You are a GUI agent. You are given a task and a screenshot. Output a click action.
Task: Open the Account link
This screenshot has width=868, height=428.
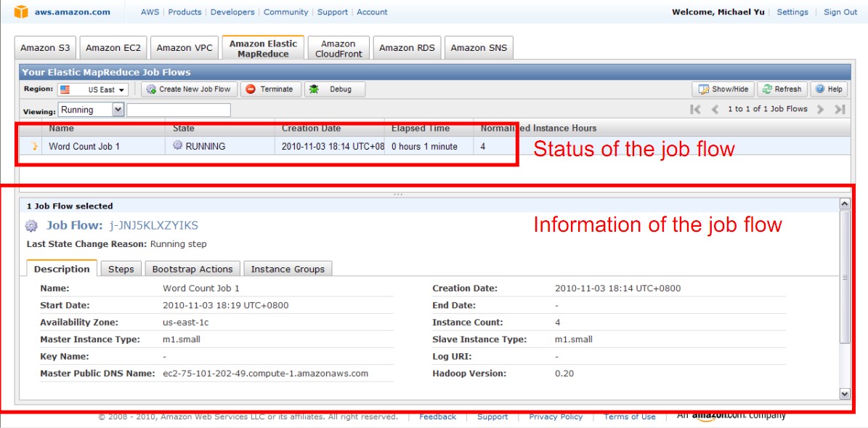click(372, 12)
